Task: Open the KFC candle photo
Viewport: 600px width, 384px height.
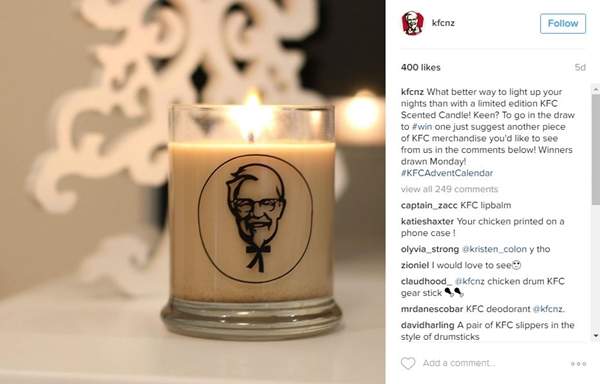Action: pyautogui.click(x=192, y=192)
